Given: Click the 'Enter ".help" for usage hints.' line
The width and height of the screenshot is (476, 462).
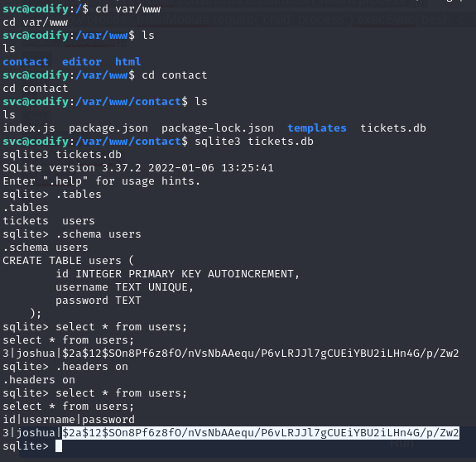Looking at the screenshot, I should [101, 181].
